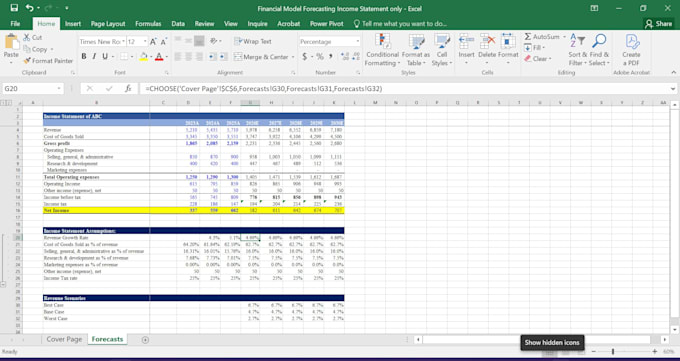680x361 pixels.
Task: Click the Paste clipboard icon
Action: (11, 42)
